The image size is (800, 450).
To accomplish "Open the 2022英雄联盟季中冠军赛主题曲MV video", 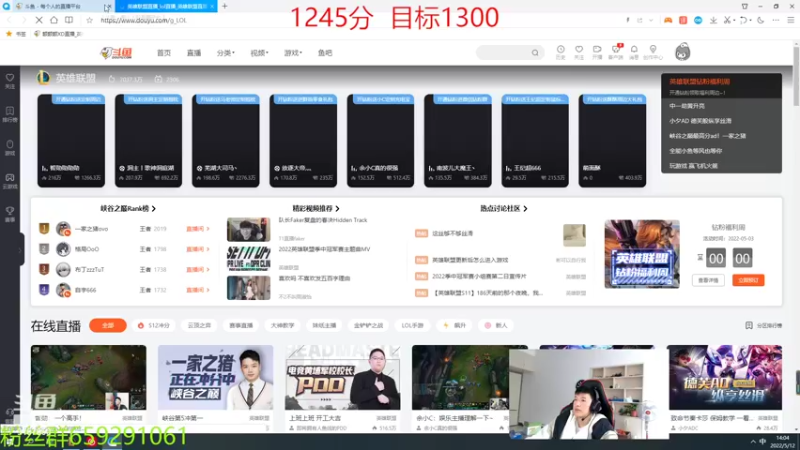I will pos(324,249).
